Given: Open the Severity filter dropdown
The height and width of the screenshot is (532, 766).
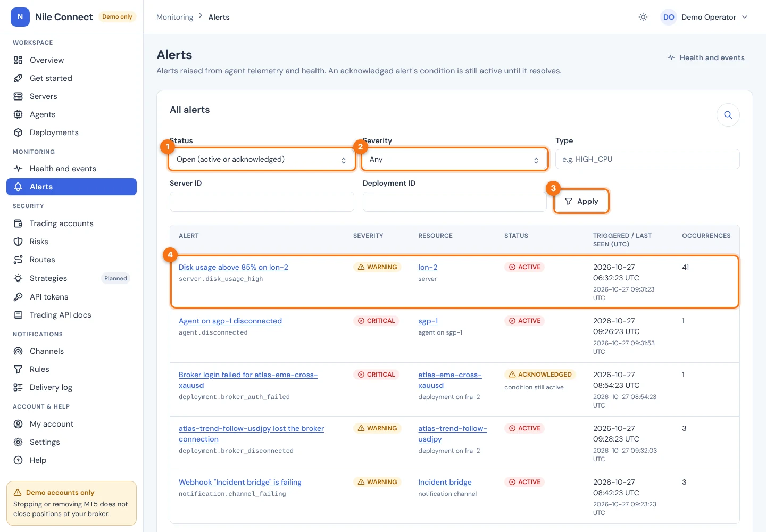Looking at the screenshot, I should pos(455,160).
